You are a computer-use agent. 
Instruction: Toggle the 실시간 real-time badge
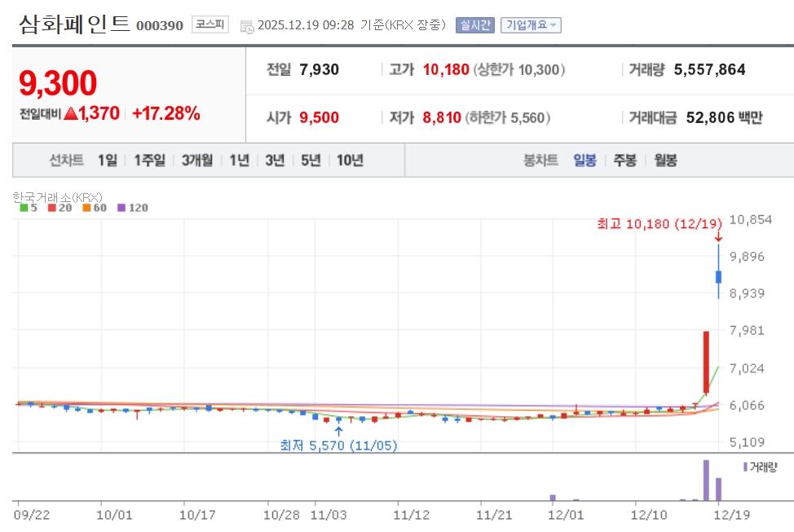(474, 24)
